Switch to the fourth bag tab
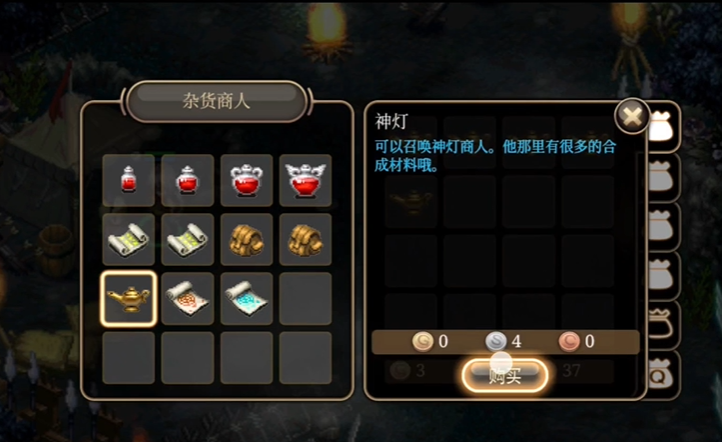722x442 pixels. 664,276
